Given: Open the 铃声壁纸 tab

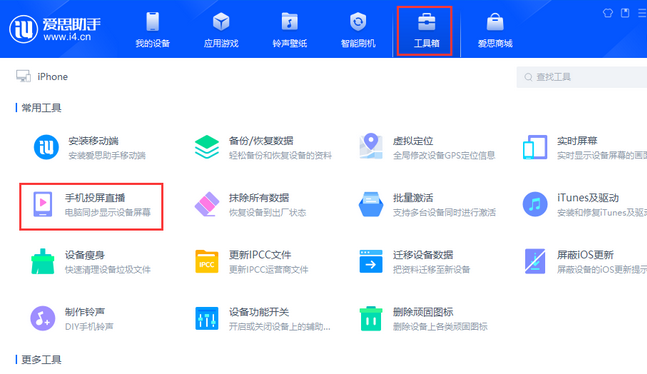Looking at the screenshot, I should click(290, 29).
